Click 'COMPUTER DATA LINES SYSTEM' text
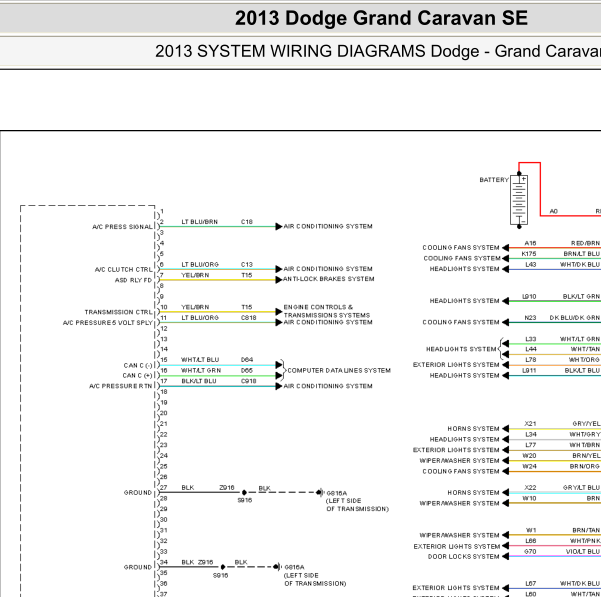The image size is (601, 597). (339, 371)
